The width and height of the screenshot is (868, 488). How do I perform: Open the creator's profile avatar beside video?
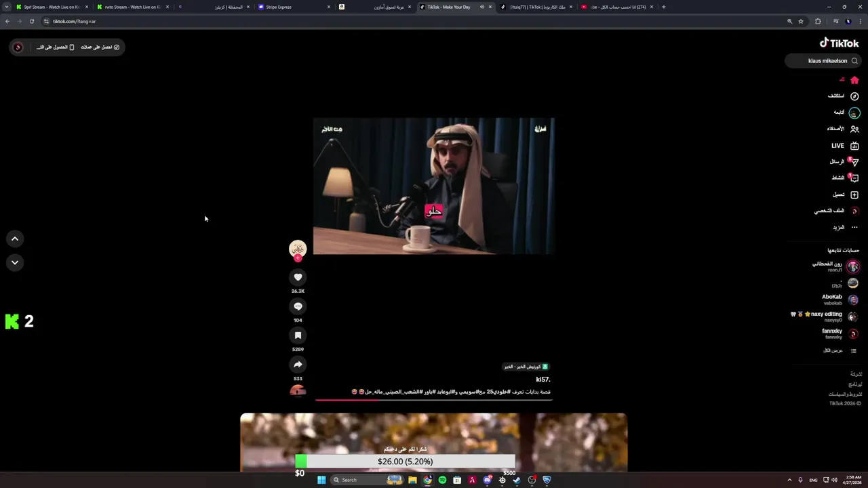coord(298,249)
